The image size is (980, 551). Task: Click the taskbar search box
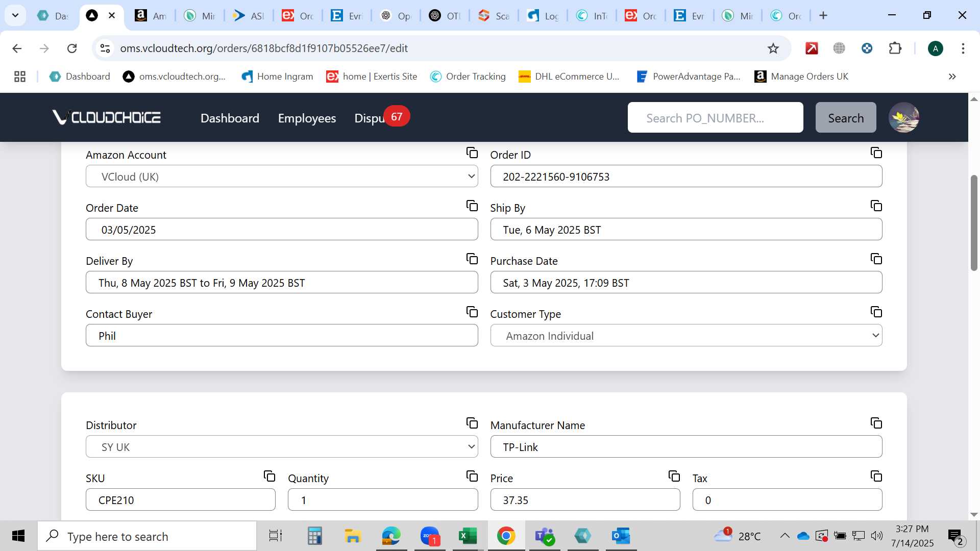click(x=147, y=536)
